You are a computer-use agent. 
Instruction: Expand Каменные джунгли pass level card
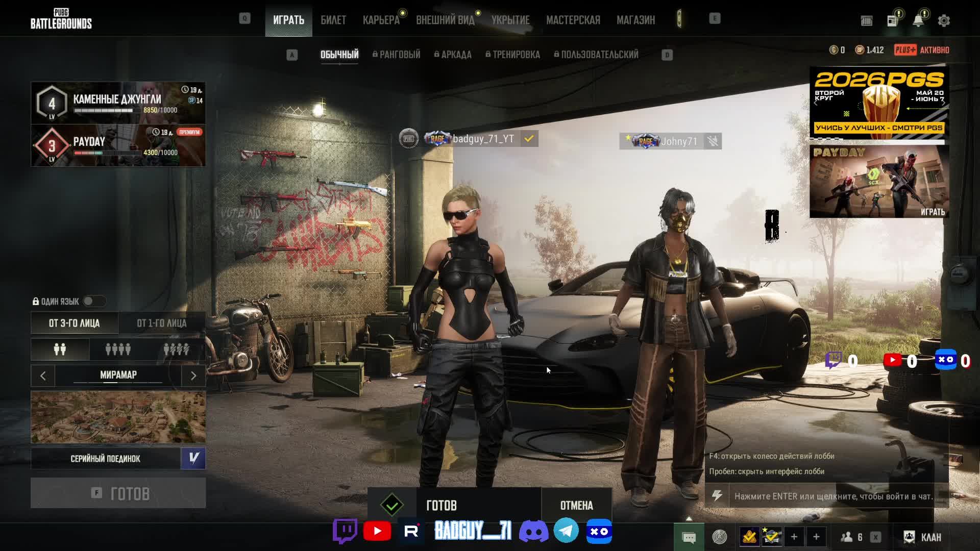pos(118,103)
